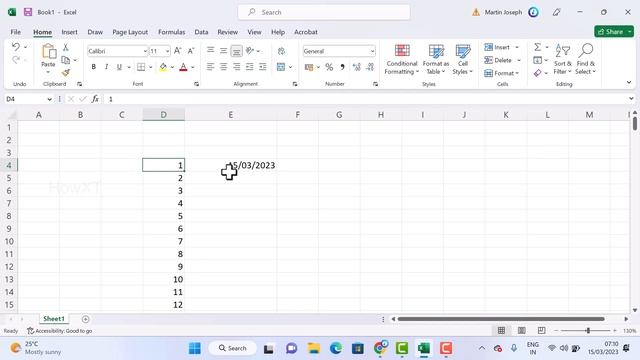640x360 pixels.
Task: Click Windows taskbar Search button
Action: 232,348
